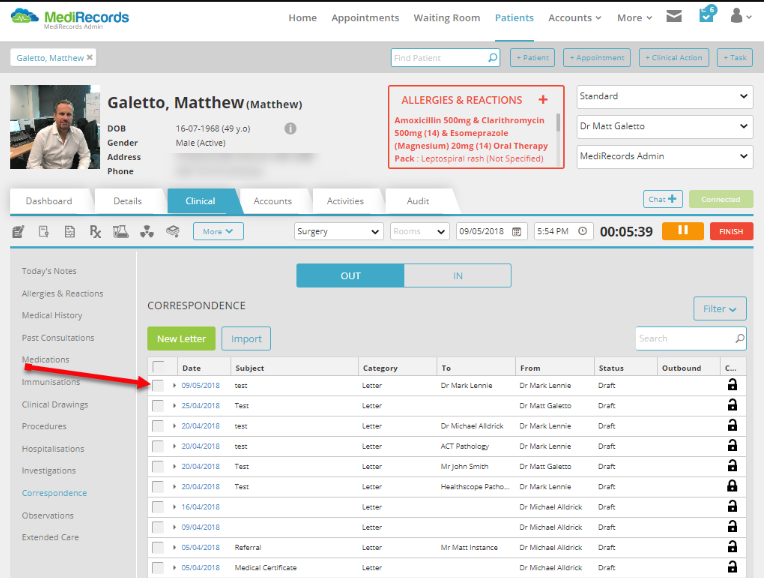This screenshot has width=764, height=578.
Task: Click the patient photo thumbnail
Action: (55, 127)
